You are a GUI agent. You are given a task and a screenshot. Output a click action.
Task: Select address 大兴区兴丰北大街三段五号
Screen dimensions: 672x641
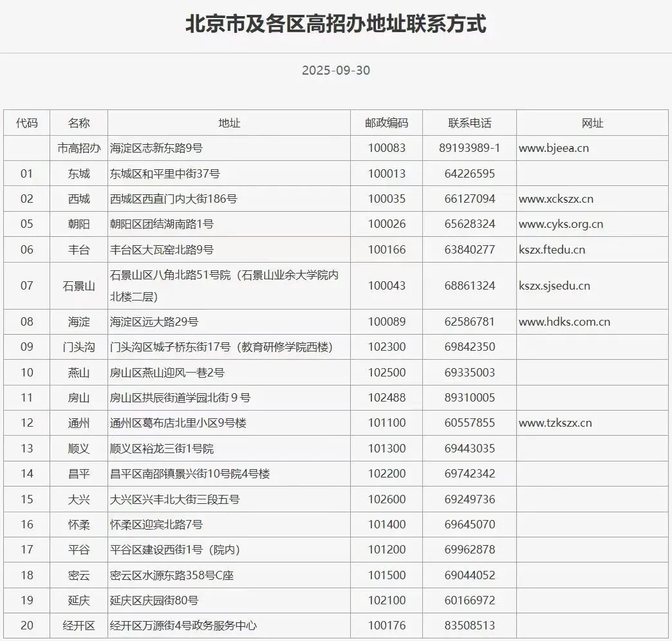pyautogui.click(x=174, y=499)
